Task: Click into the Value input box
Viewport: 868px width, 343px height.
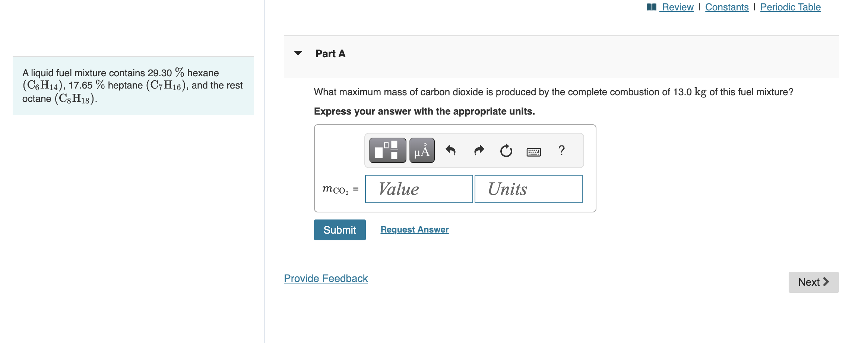Action: 419,189
